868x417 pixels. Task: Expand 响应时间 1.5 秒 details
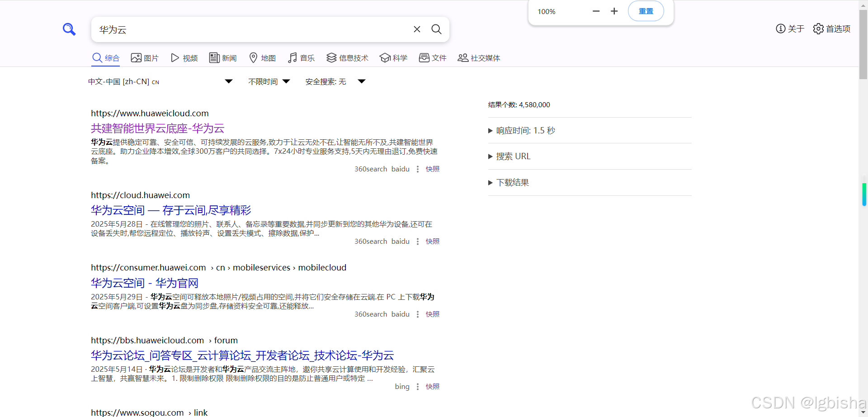pos(521,131)
